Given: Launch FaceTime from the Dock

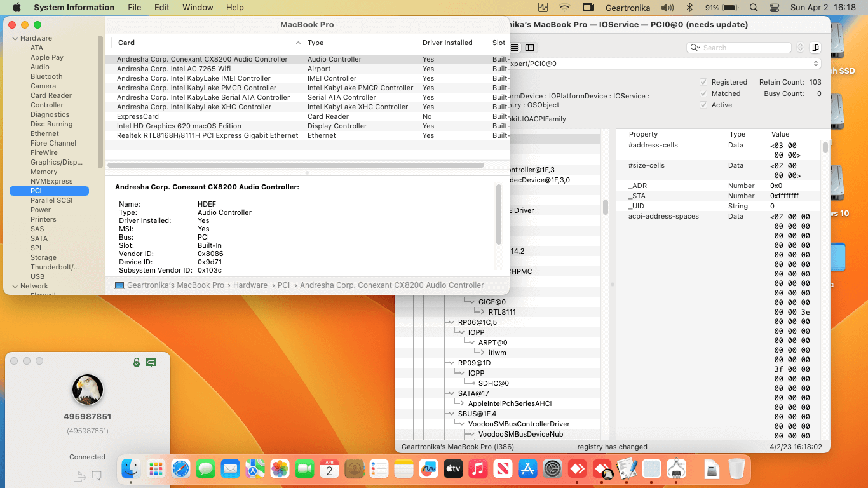Looking at the screenshot, I should (305, 470).
